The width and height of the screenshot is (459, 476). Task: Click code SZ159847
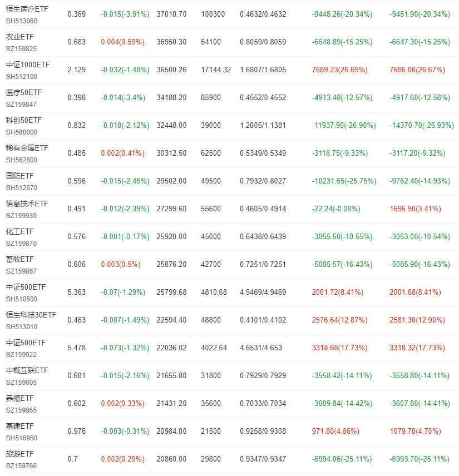point(21,105)
